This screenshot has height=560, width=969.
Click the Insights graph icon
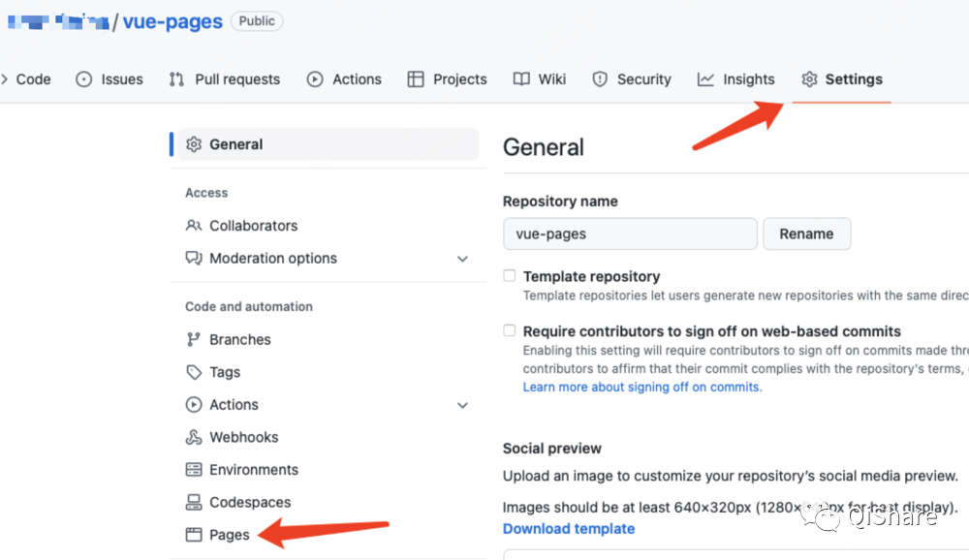pyautogui.click(x=705, y=79)
